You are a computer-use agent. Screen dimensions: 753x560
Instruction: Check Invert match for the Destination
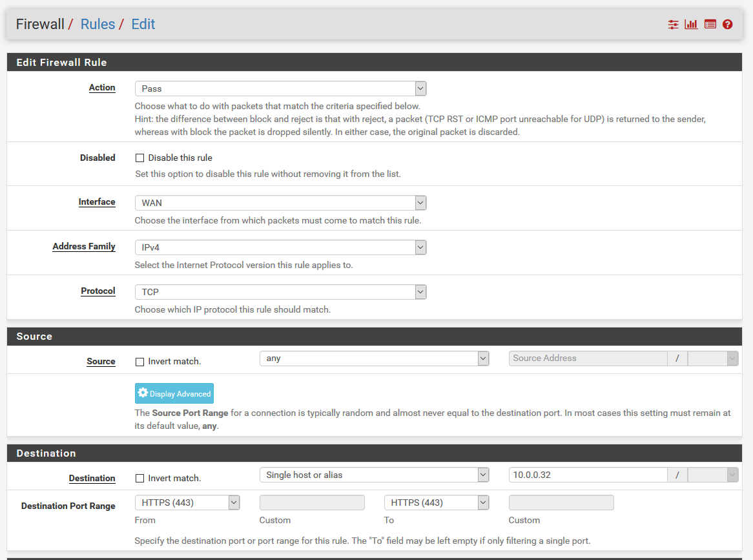point(139,478)
